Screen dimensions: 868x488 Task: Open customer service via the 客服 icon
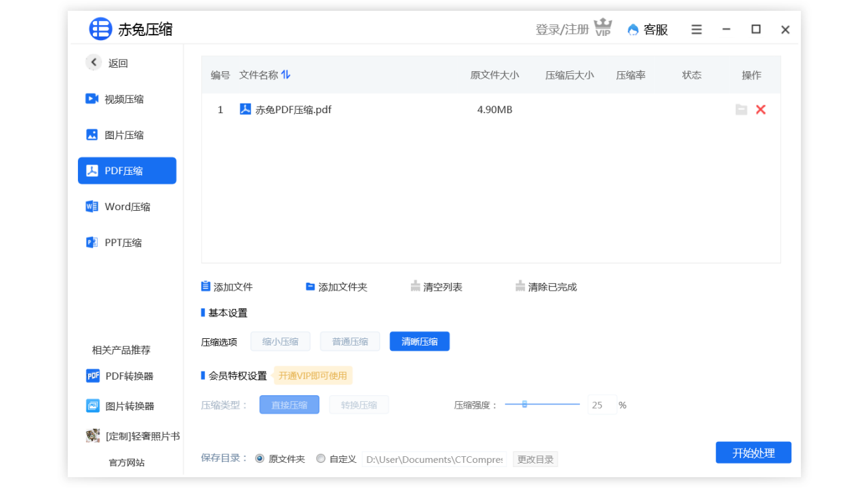point(631,30)
